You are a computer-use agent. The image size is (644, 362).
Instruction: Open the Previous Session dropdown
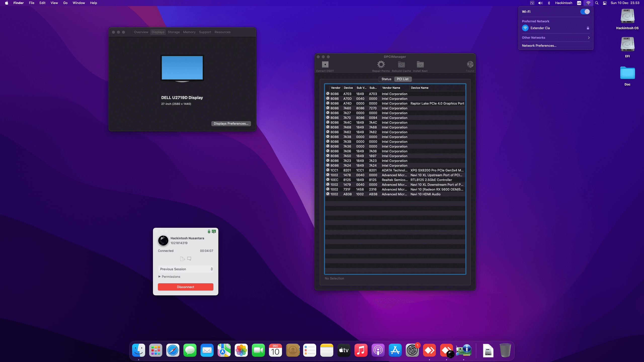tap(186, 269)
